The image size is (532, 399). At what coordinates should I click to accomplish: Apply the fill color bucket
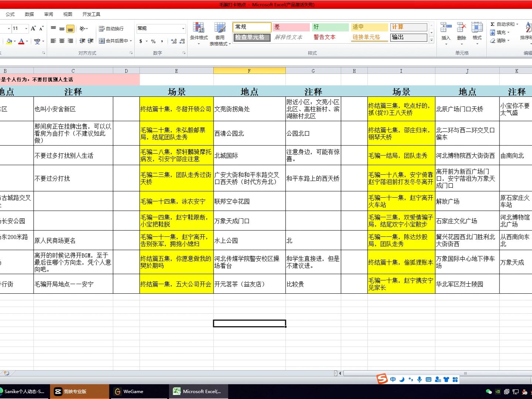coord(9,41)
